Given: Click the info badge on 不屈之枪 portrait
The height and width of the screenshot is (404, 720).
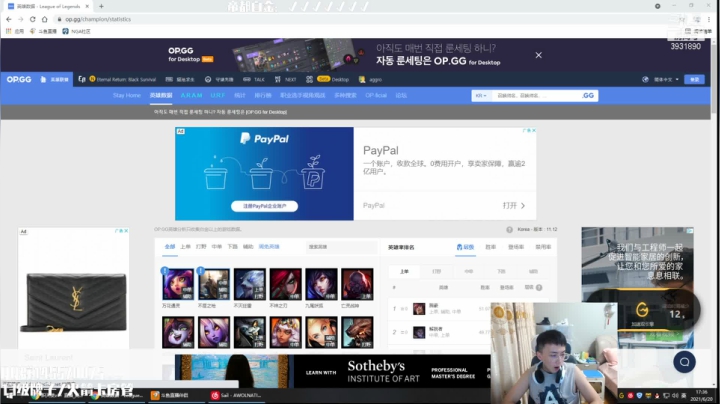Looking at the screenshot, I should 201,271.
